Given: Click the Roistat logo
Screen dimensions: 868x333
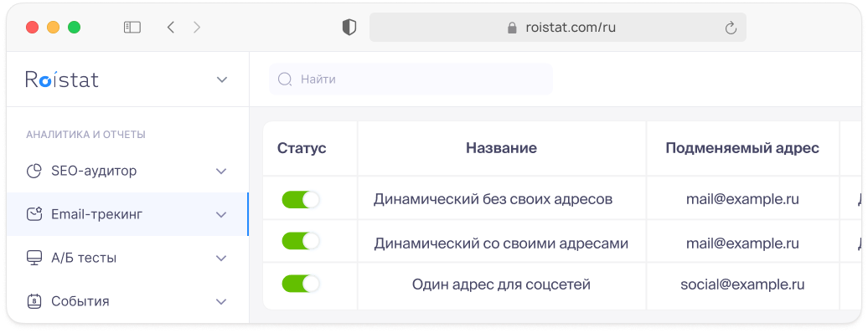Looking at the screenshot, I should point(62,79).
